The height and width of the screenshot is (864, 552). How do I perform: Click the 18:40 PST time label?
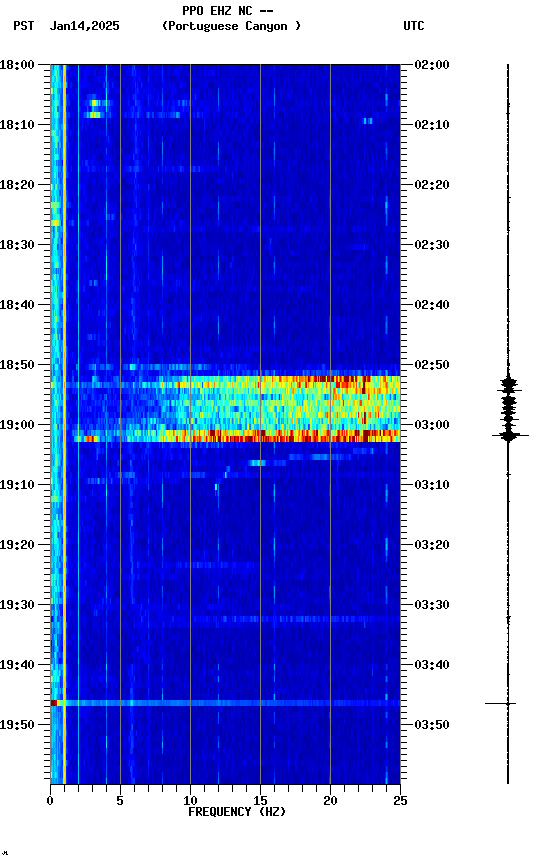coord(17,305)
